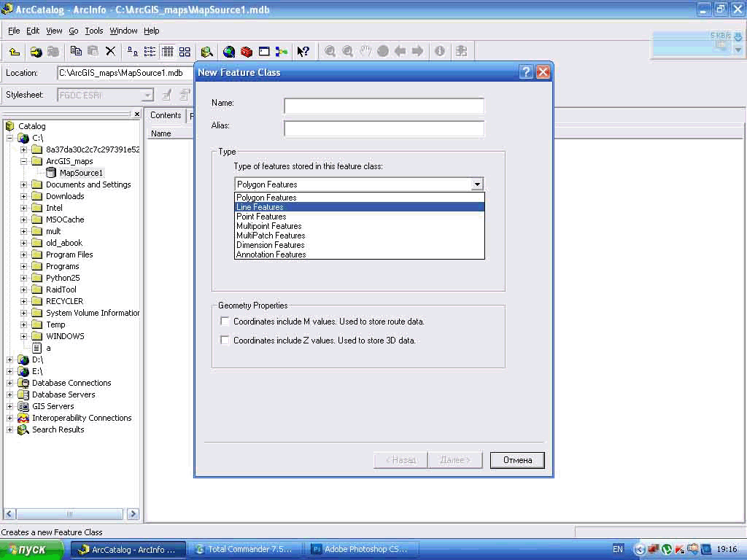Select MapSource1 in the catalog tree
The height and width of the screenshot is (560, 747).
tap(81, 173)
